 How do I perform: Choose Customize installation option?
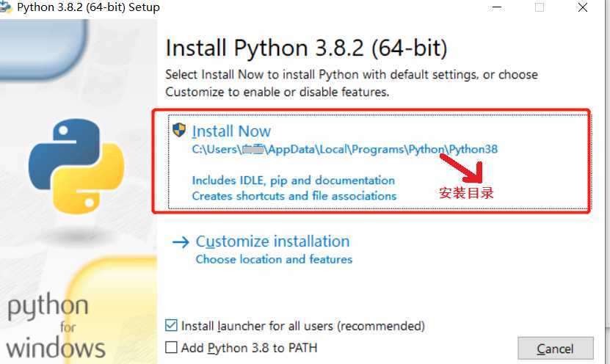pyautogui.click(x=273, y=241)
